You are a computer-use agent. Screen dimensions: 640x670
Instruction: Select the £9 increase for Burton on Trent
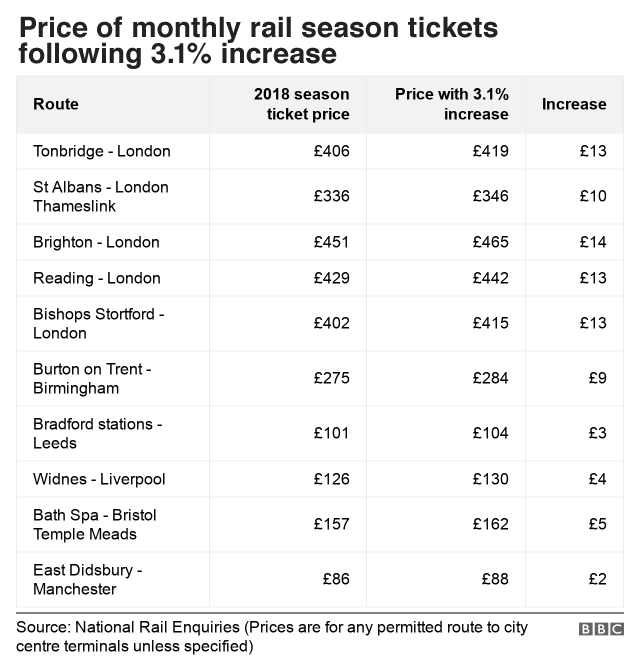597,378
